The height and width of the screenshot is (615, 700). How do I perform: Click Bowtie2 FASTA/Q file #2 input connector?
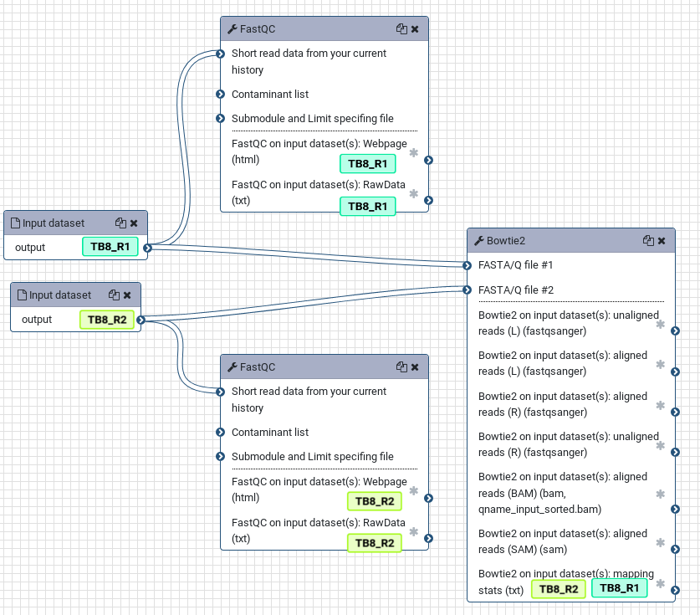(467, 290)
